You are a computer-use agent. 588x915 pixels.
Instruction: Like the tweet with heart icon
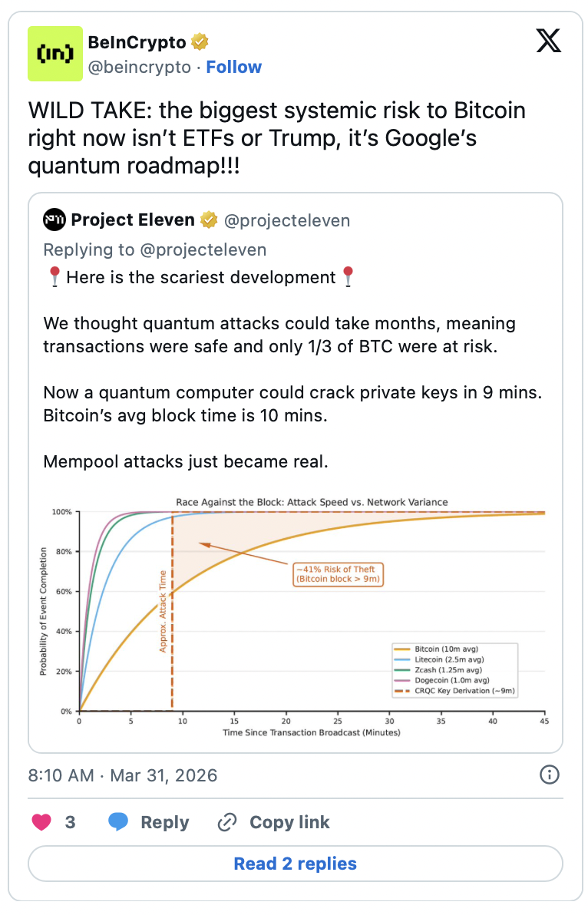[x=41, y=822]
